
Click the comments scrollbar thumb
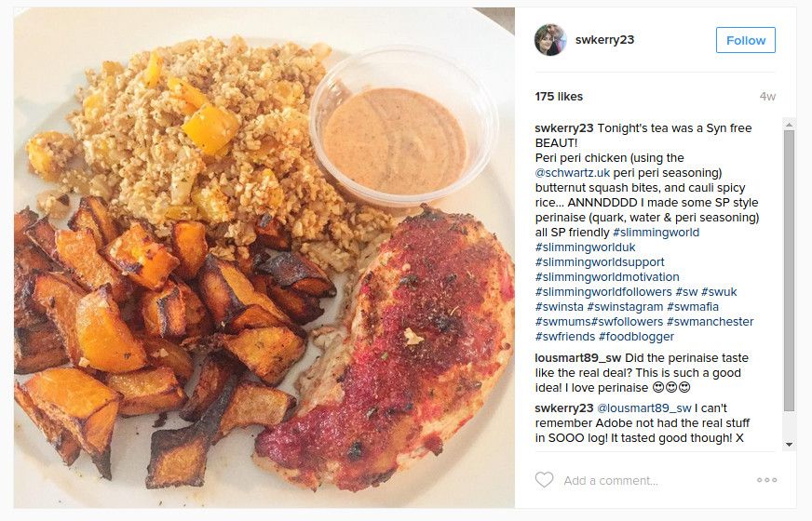789,271
